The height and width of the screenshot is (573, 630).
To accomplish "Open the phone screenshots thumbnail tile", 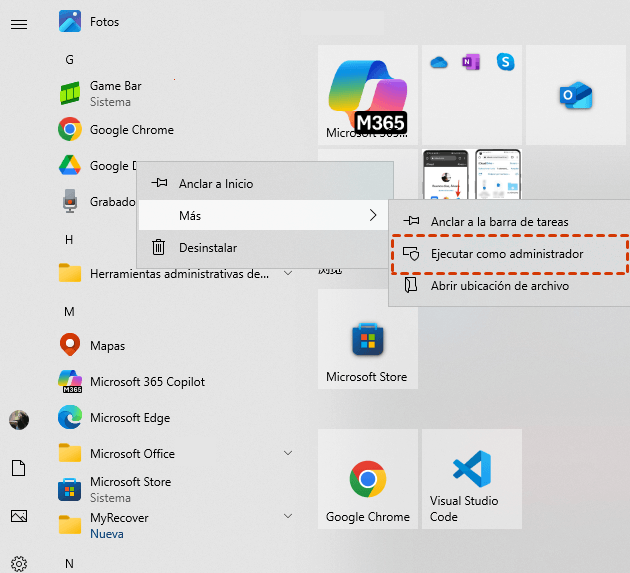I will click(x=472, y=174).
